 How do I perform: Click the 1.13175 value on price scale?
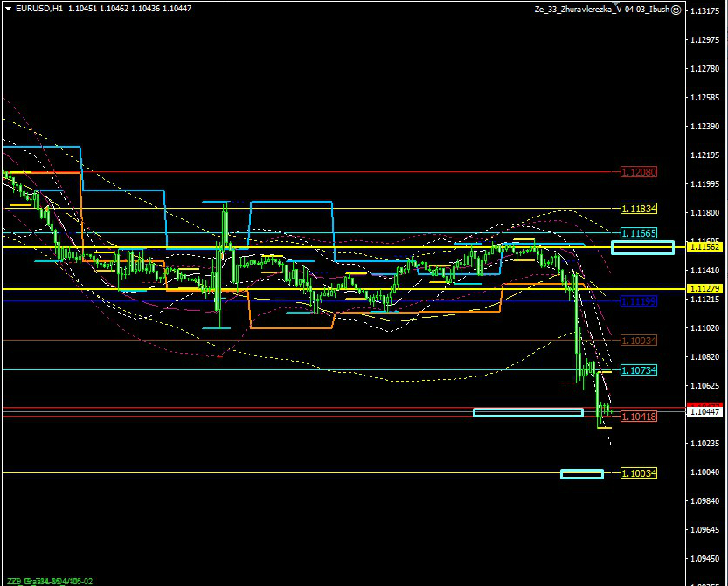click(x=704, y=11)
